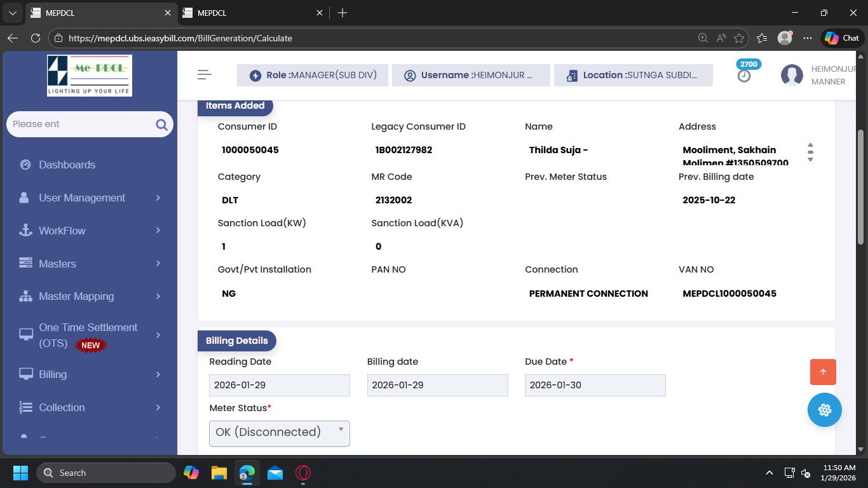Open File Explorer from the taskbar
This screenshot has width=868, height=488.
(219, 473)
